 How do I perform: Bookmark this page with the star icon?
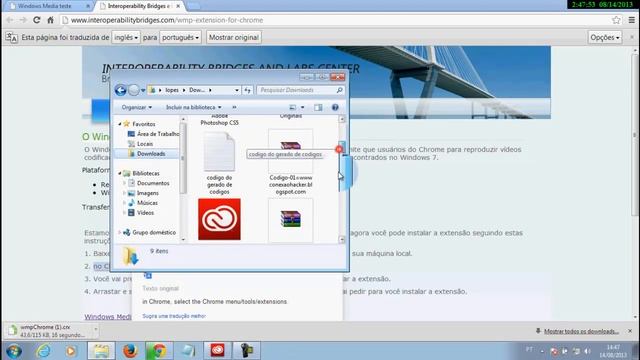coord(616,20)
